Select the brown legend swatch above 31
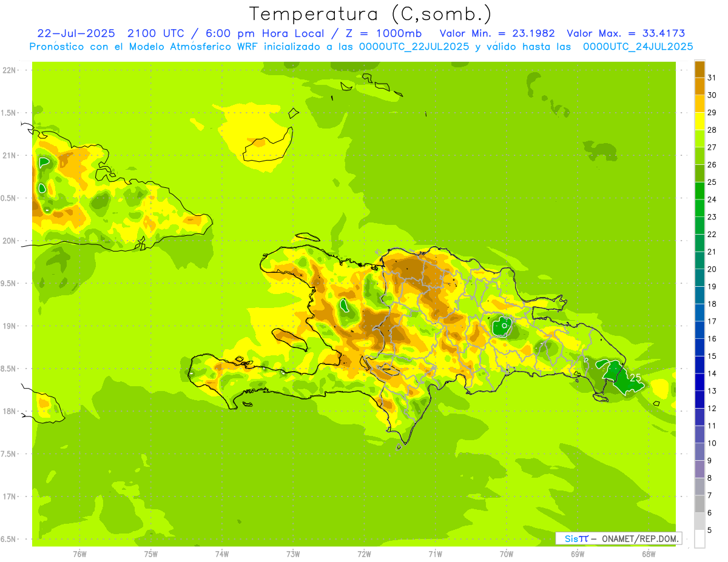This screenshot has height=562, width=728. tap(699, 69)
